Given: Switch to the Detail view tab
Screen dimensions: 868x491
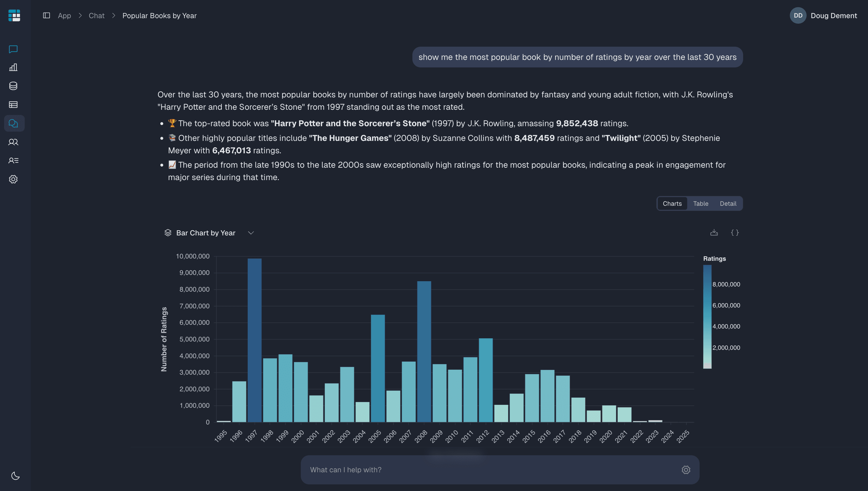Looking at the screenshot, I should 728,203.
